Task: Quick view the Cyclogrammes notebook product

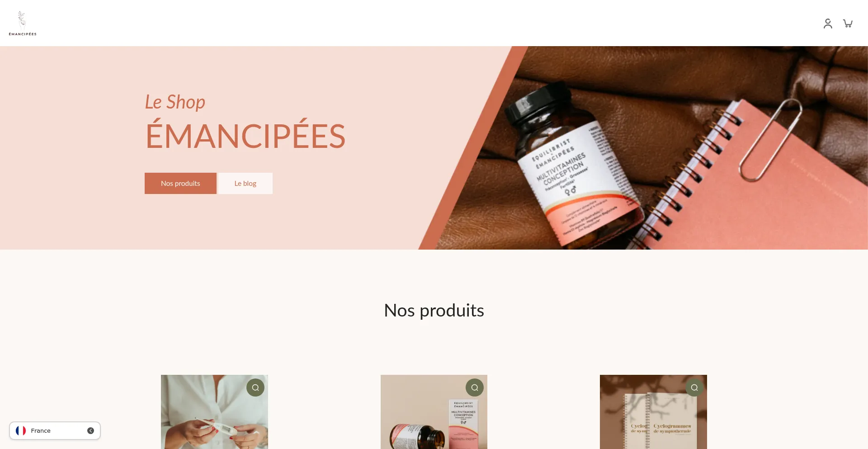Action: point(694,388)
